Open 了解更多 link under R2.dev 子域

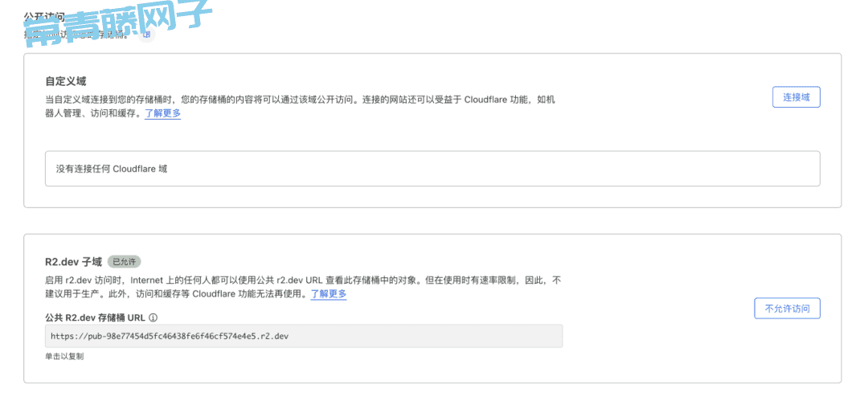point(328,294)
